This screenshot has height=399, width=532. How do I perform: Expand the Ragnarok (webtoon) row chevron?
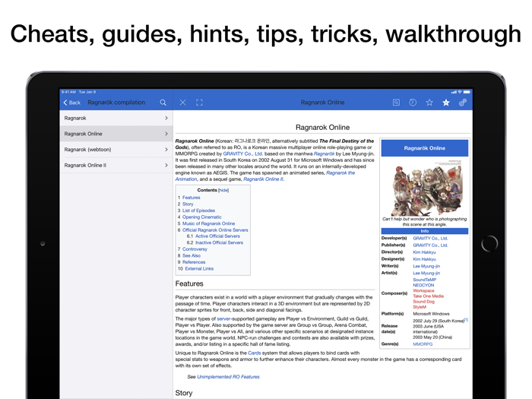(x=166, y=149)
